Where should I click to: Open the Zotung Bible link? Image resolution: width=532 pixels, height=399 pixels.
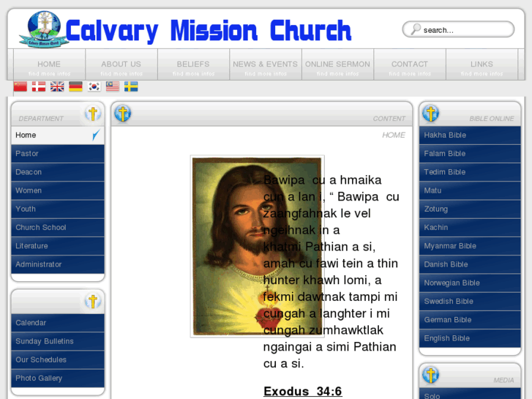coord(470,209)
